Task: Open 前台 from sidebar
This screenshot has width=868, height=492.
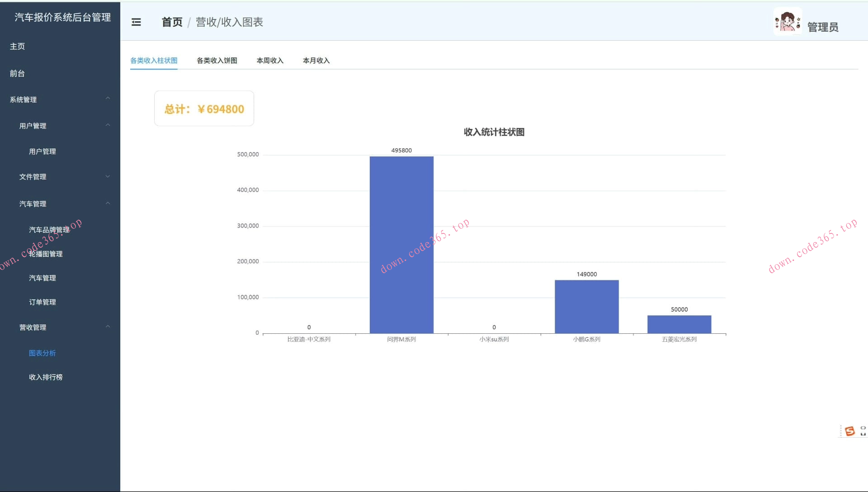Action: tap(18, 73)
